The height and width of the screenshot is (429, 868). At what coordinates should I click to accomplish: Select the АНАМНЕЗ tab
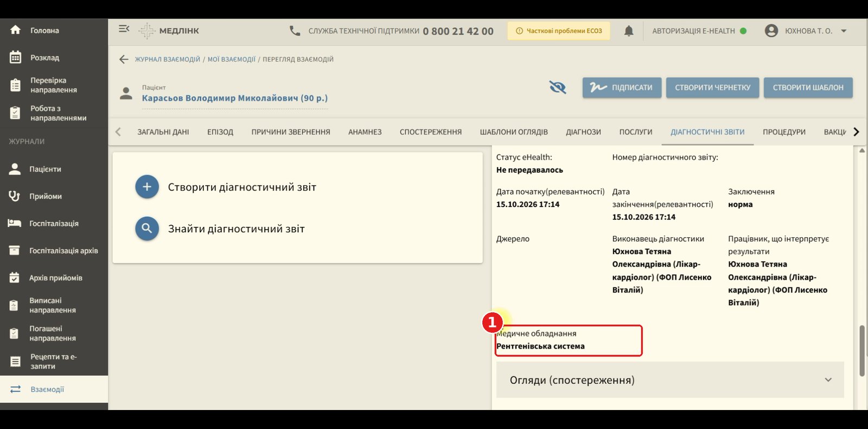click(365, 132)
